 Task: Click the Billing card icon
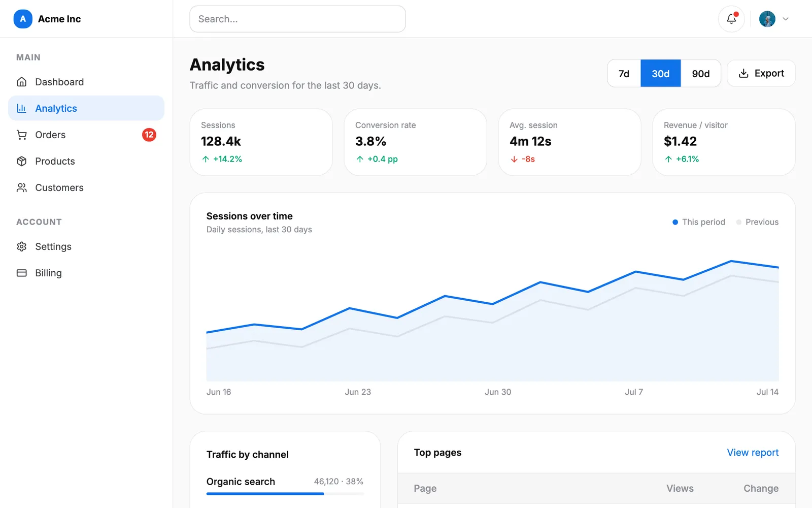[22, 273]
